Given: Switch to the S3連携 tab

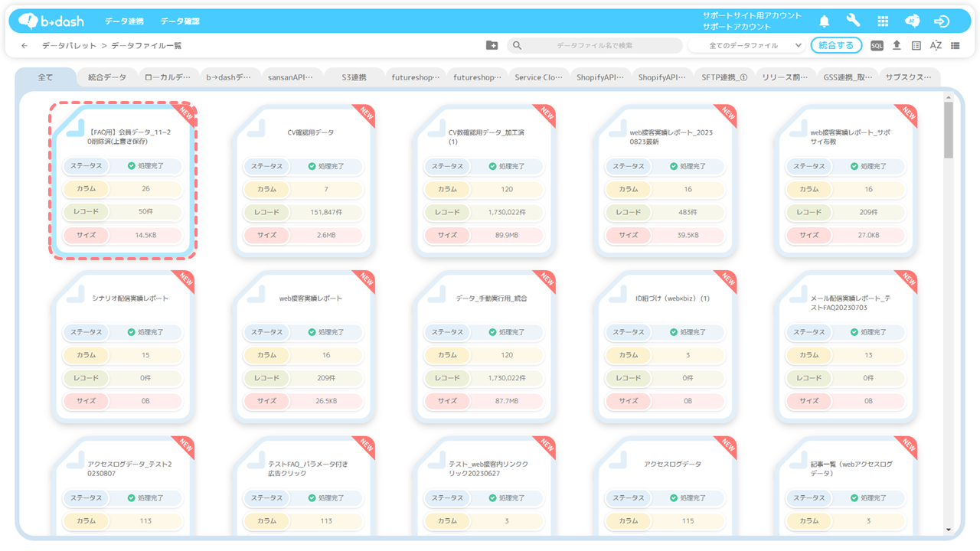Looking at the screenshot, I should click(x=354, y=77).
